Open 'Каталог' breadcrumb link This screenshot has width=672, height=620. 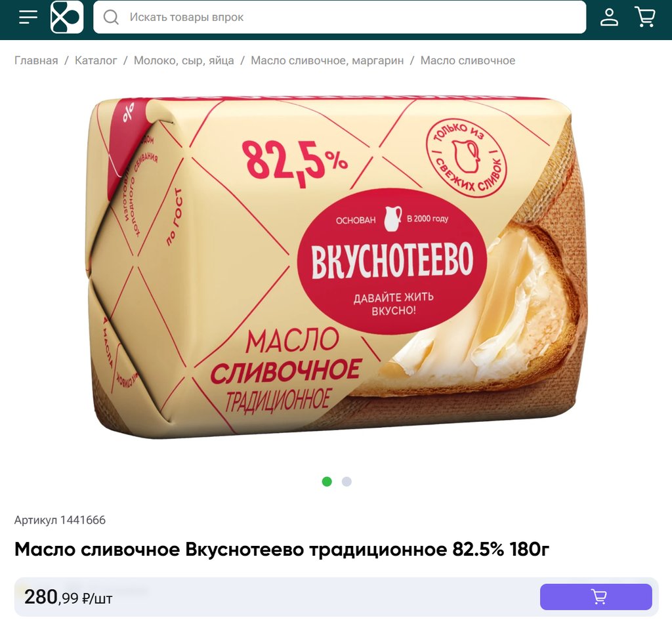coord(96,60)
